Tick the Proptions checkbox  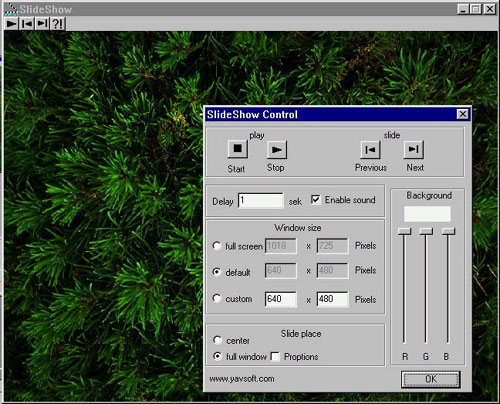click(x=275, y=357)
